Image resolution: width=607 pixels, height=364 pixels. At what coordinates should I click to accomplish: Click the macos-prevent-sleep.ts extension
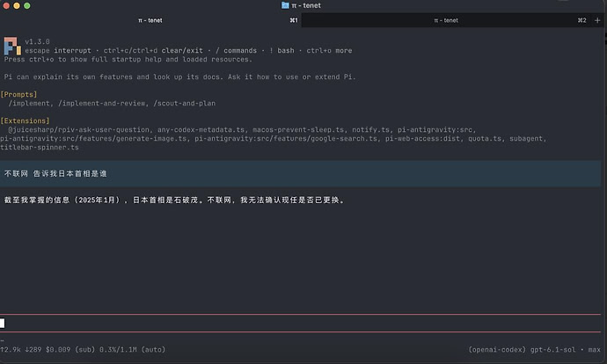tap(298, 129)
